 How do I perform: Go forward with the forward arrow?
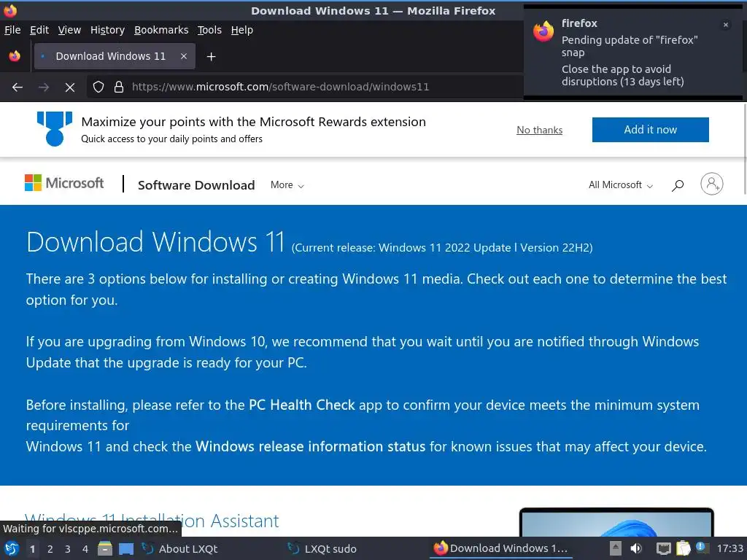click(43, 87)
